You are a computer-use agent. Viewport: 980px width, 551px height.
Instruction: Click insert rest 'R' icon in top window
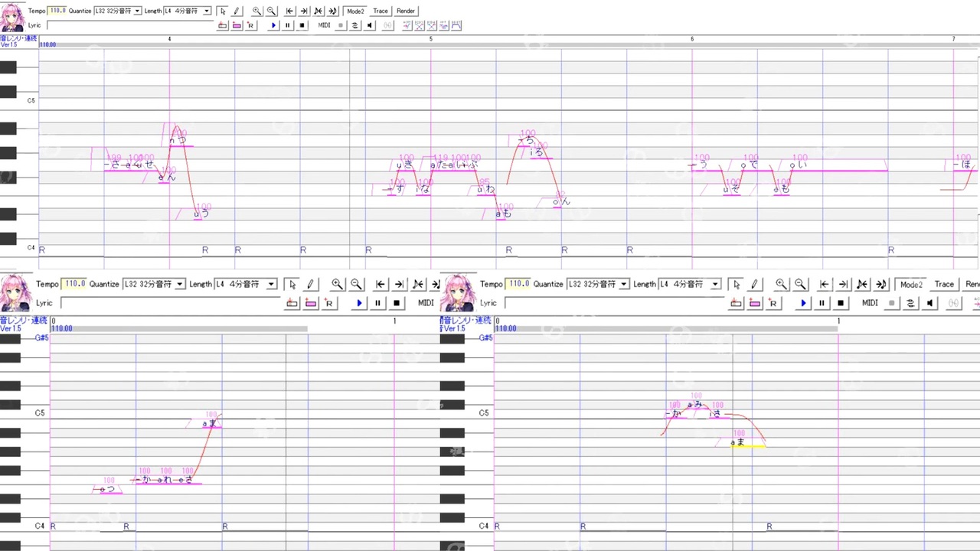pos(250,25)
